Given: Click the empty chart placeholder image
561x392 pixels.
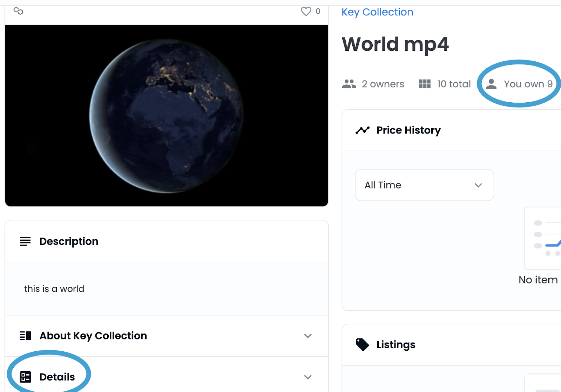Looking at the screenshot, I should click(543, 238).
